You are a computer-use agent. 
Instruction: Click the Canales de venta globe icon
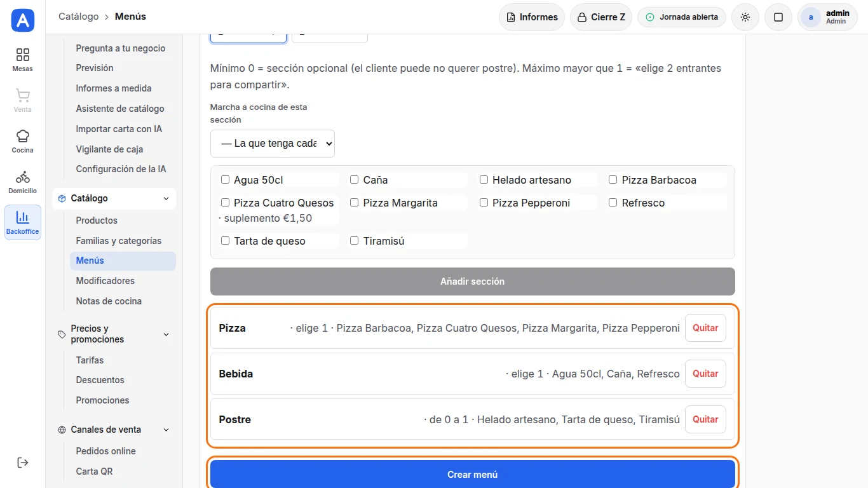pyautogui.click(x=62, y=430)
